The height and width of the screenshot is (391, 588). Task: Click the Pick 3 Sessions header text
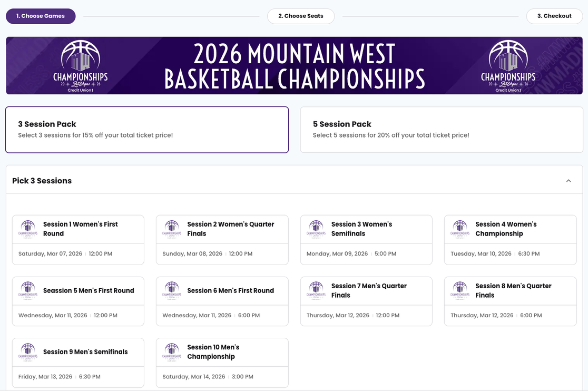[x=42, y=181]
